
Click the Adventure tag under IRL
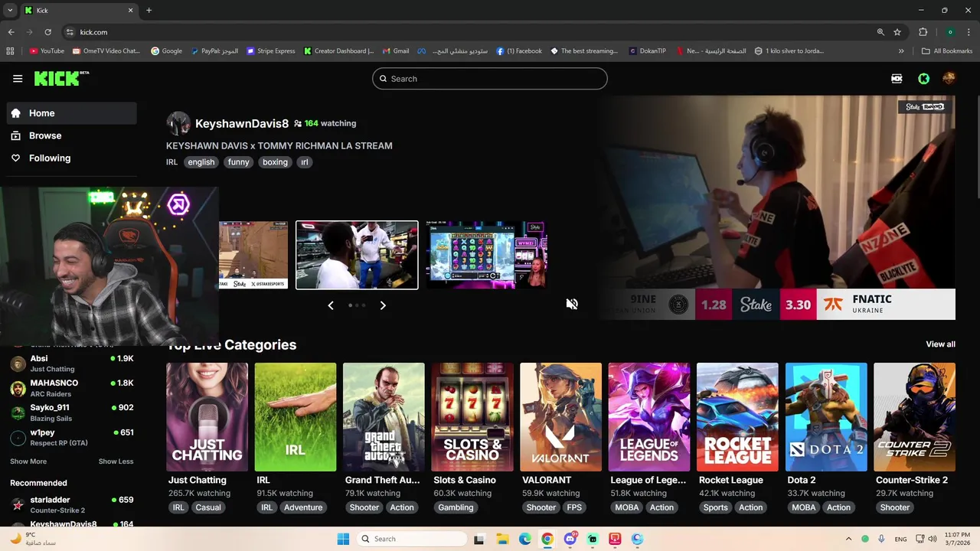pos(303,507)
